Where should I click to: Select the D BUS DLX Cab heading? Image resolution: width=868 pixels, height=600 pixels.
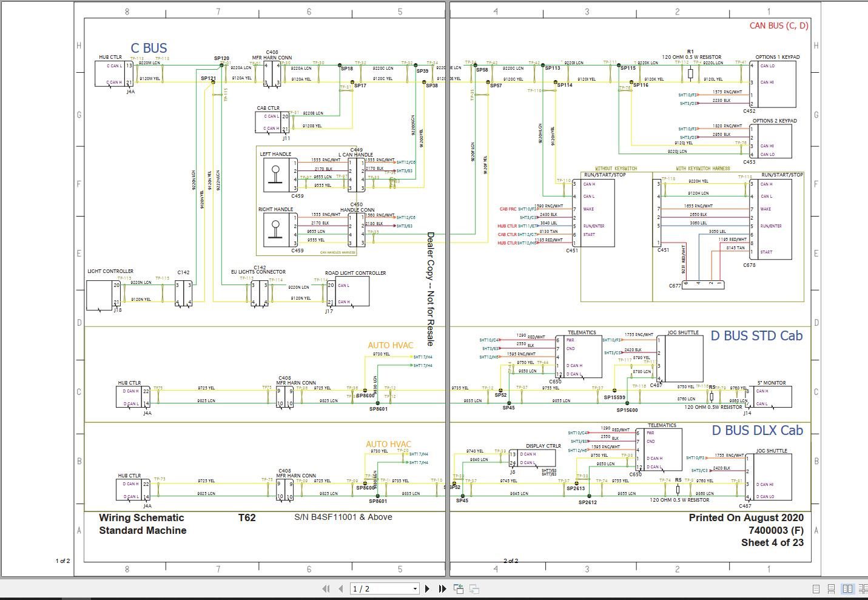pyautogui.click(x=758, y=431)
